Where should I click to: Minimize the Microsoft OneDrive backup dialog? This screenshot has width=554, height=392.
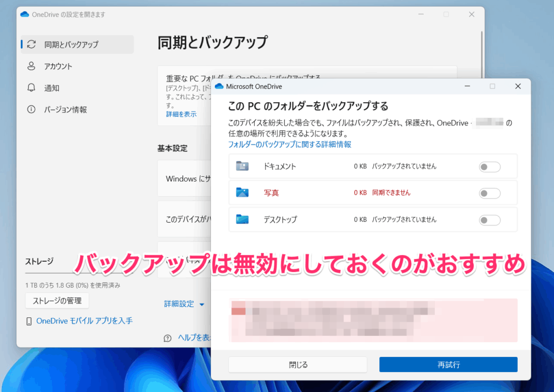467,86
